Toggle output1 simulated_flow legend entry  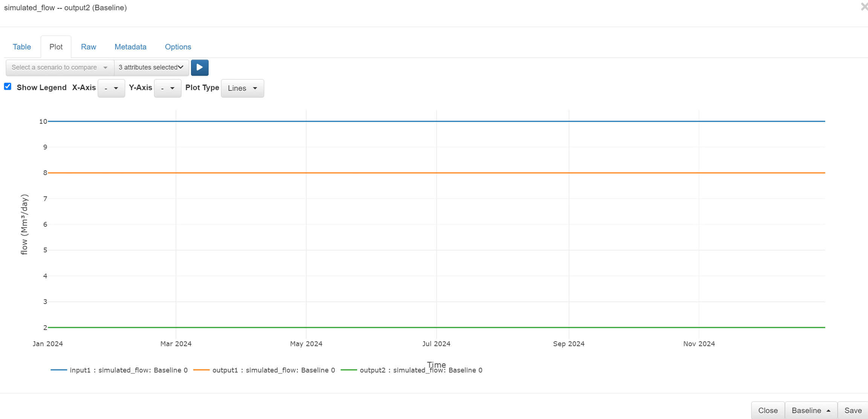273,370
